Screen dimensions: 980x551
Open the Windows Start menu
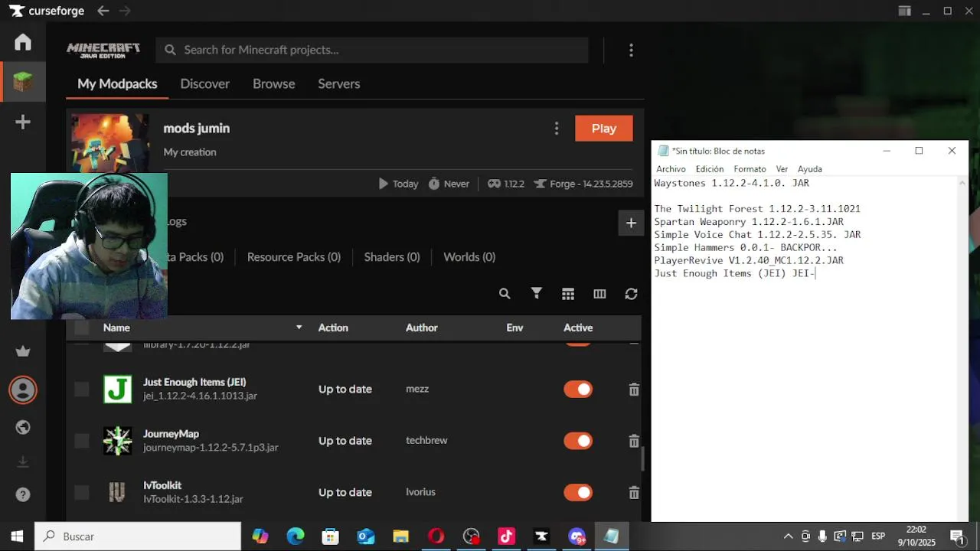pos(17,536)
